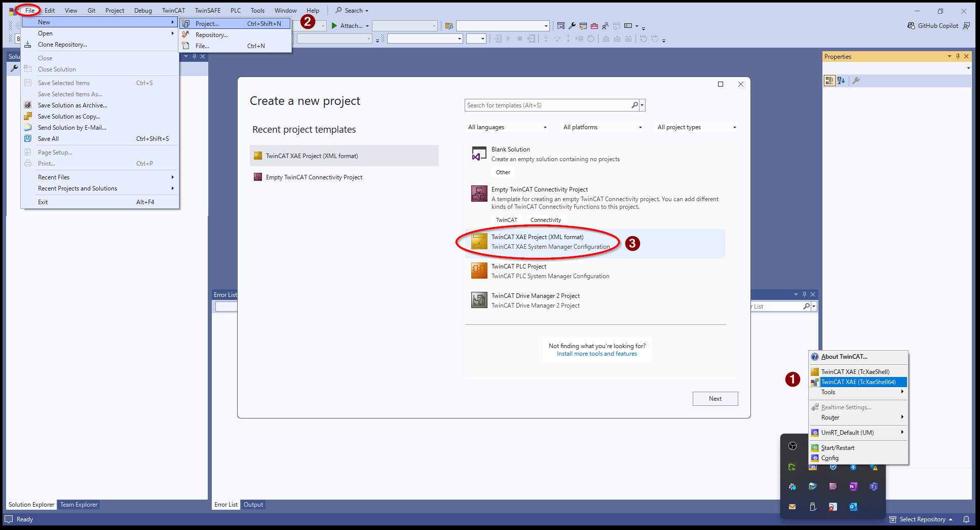Image resolution: width=980 pixels, height=530 pixels.
Task: Click the find-in-files folder icon
Action: 449,26
